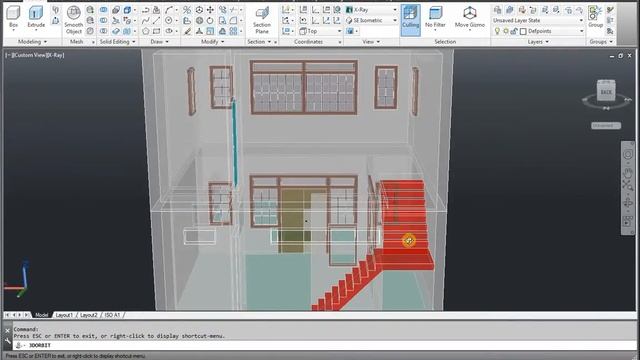Restore the drawing viewport window

[620, 56]
